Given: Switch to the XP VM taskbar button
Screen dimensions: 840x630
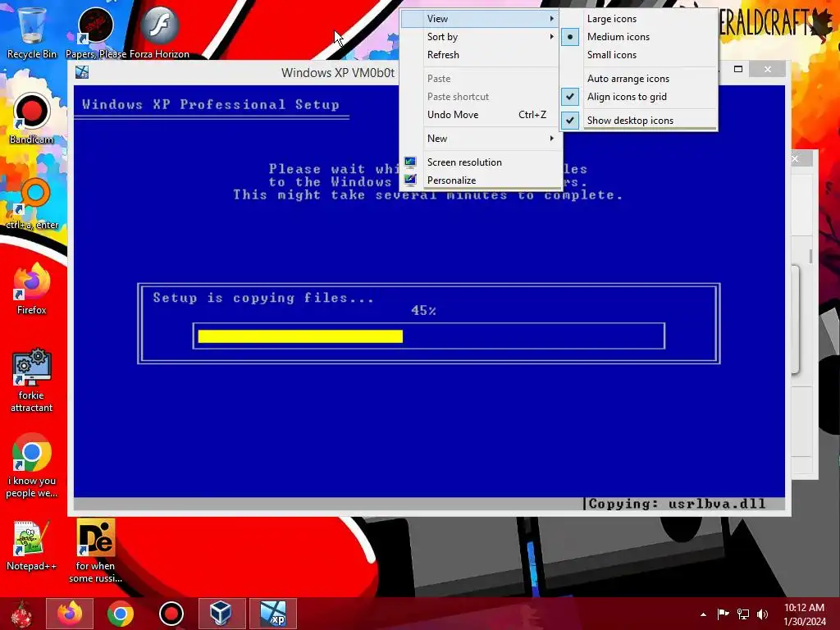Looking at the screenshot, I should (272, 614).
